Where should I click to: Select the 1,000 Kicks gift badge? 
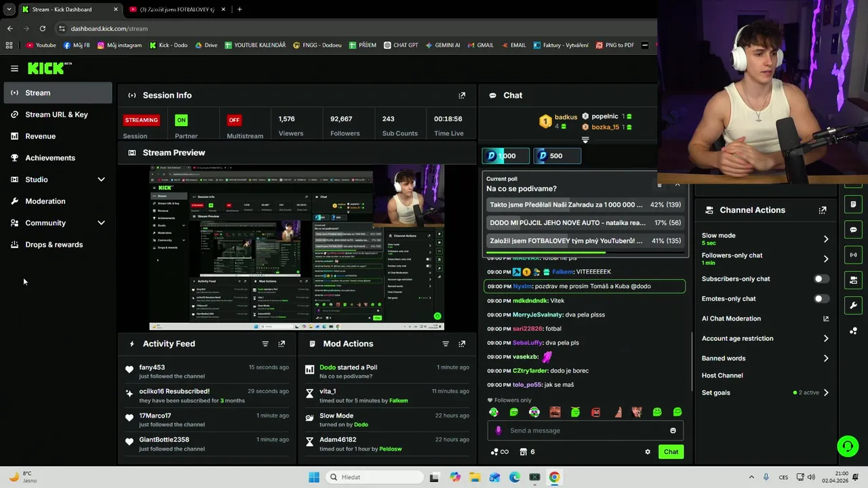tap(505, 156)
